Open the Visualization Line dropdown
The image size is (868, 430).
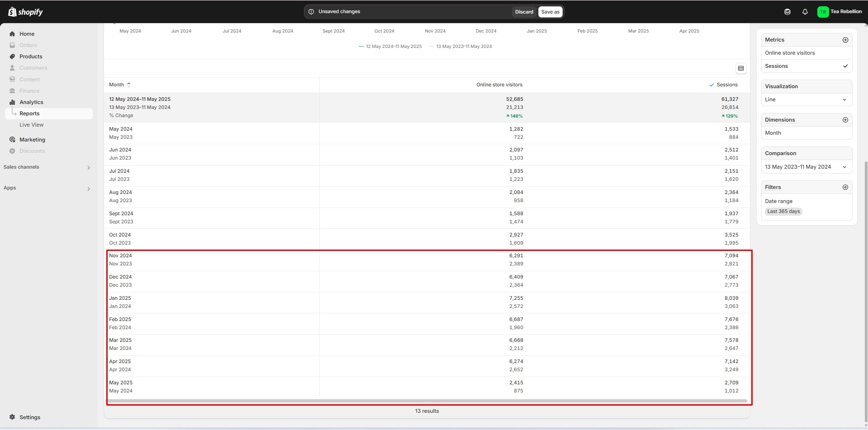click(x=806, y=99)
